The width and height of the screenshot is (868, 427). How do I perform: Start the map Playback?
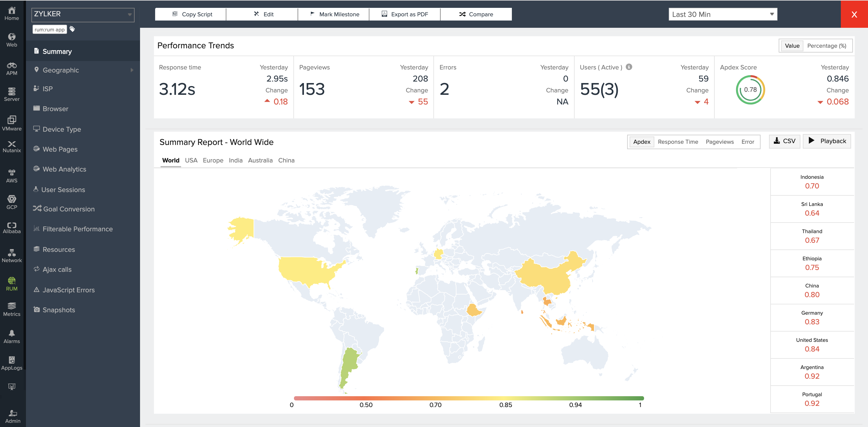(827, 141)
